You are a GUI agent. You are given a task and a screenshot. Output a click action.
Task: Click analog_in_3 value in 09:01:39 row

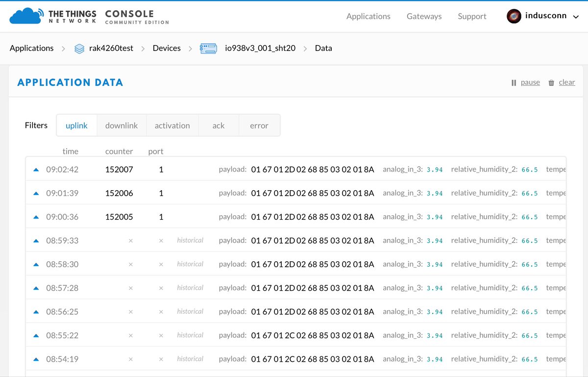point(435,194)
